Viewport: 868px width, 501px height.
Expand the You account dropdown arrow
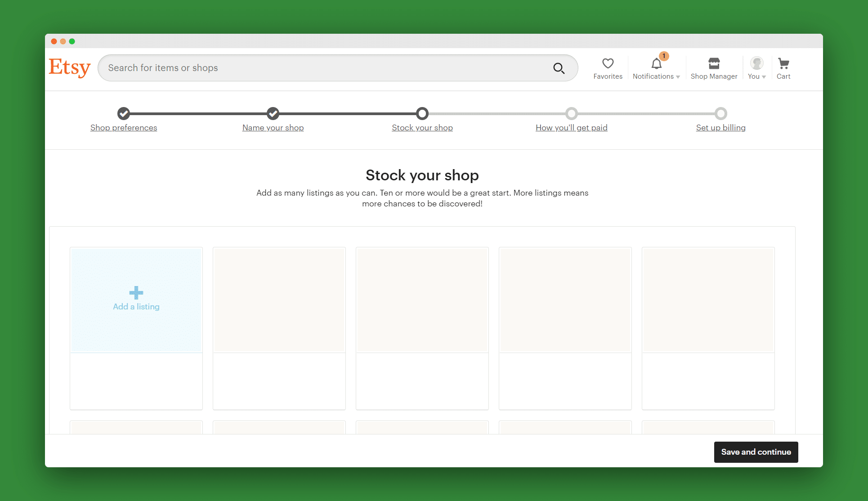tap(764, 77)
